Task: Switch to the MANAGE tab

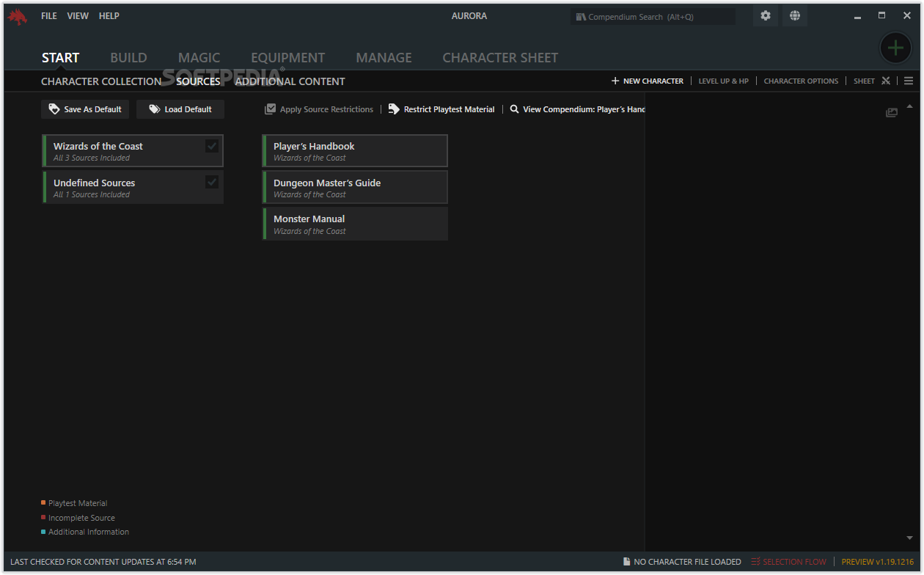Action: (x=384, y=57)
